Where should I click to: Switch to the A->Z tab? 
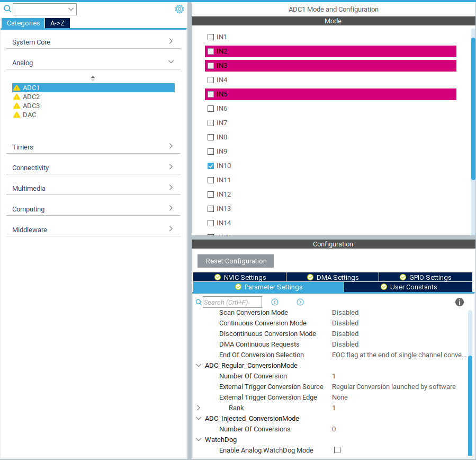[57, 23]
